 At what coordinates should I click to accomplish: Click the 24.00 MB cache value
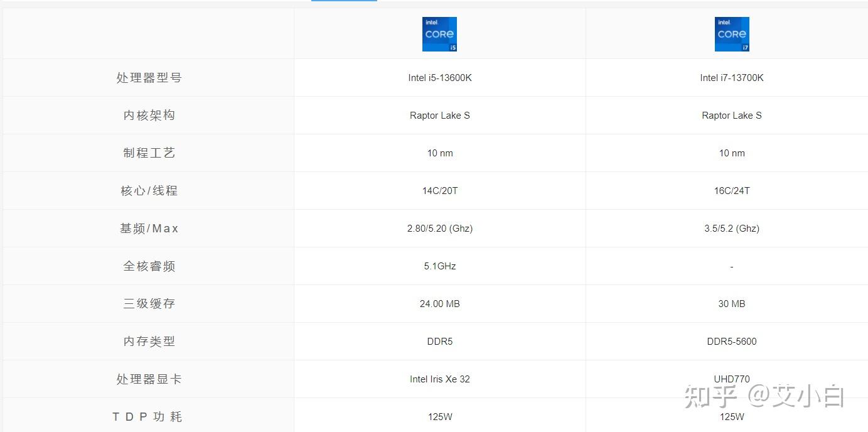pyautogui.click(x=440, y=304)
